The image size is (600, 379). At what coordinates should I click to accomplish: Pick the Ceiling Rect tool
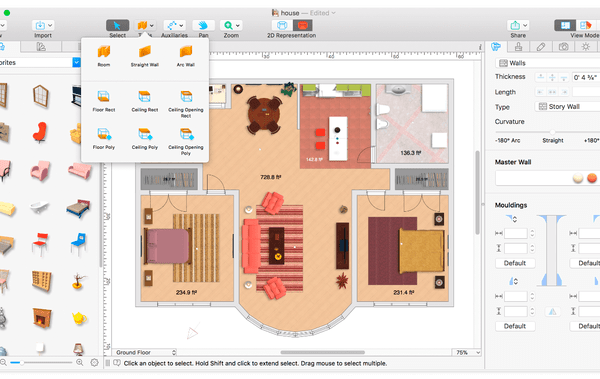click(x=145, y=101)
